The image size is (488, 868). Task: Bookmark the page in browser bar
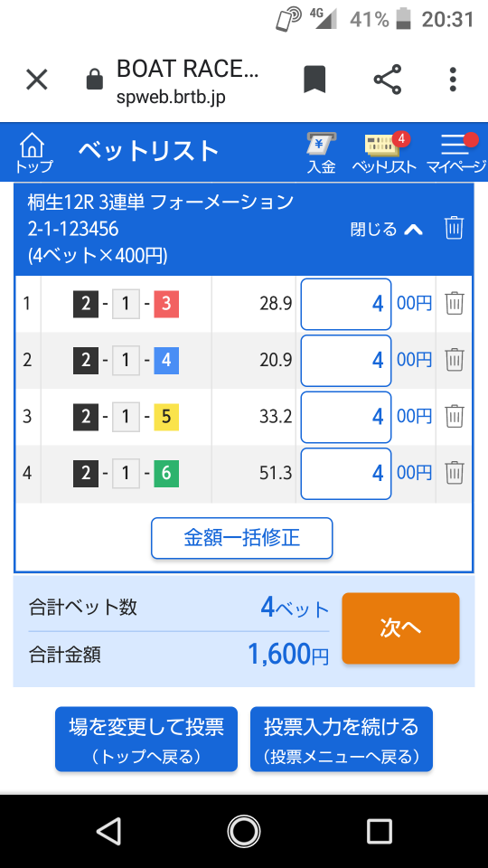pos(314,80)
